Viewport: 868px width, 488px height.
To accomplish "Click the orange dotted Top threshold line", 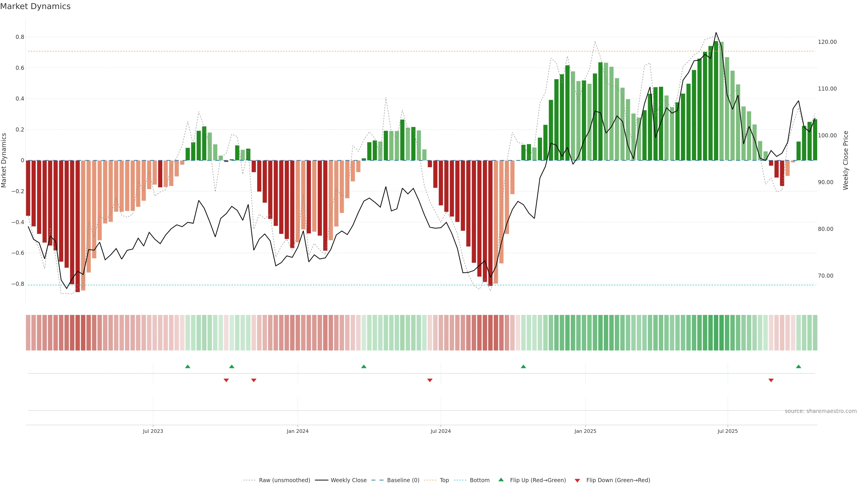I will tap(337, 51).
